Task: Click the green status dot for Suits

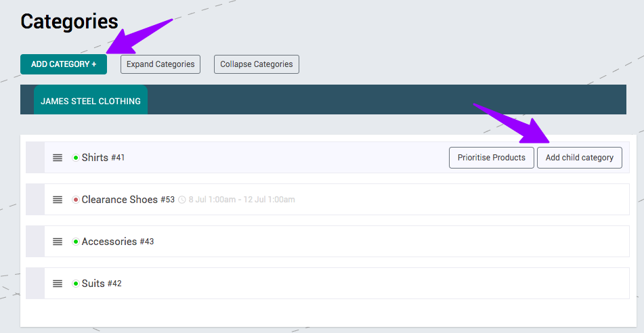Action: pos(76,284)
